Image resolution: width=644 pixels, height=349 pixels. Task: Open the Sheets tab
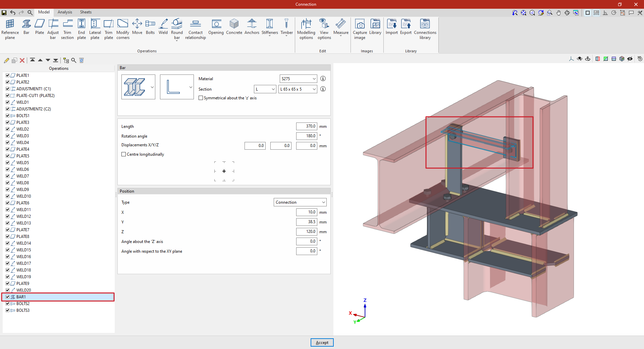click(x=86, y=12)
